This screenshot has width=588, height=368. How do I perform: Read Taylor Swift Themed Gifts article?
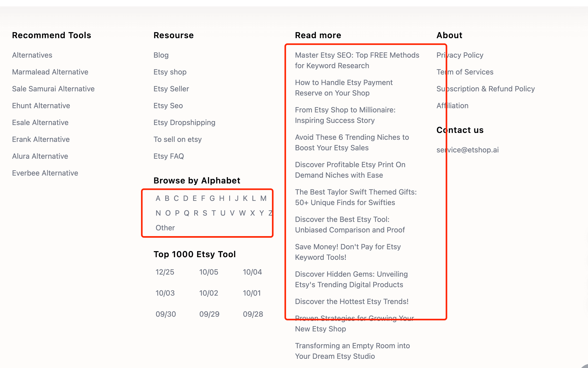[x=356, y=197]
